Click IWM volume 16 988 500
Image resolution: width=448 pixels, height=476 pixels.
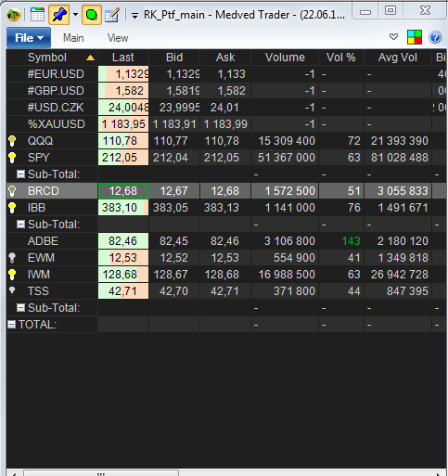(287, 275)
